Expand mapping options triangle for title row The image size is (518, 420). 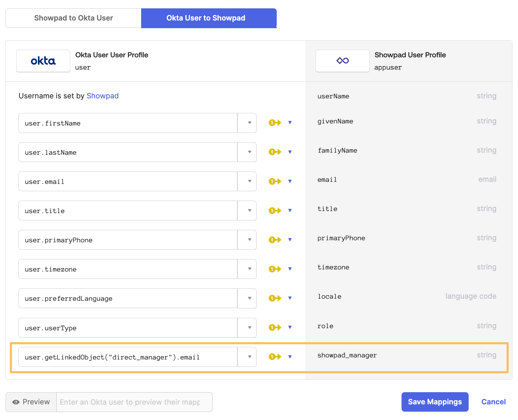290,210
